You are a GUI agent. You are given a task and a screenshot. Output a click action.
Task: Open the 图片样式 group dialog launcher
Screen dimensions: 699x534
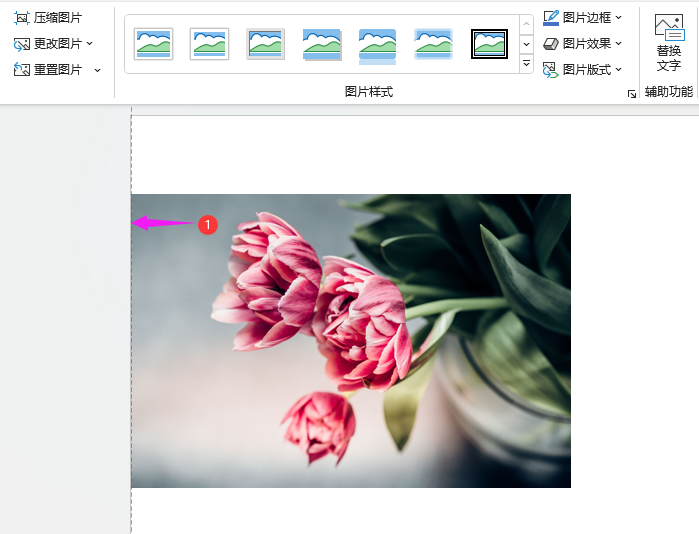632,94
